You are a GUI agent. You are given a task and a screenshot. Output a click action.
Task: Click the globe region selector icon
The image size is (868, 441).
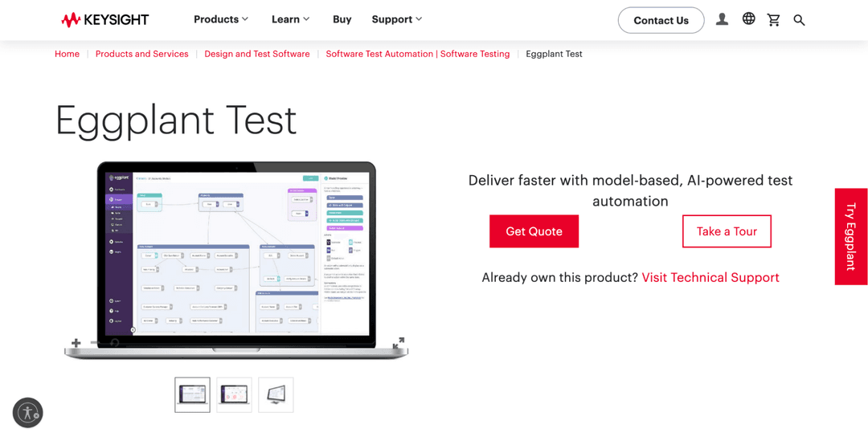pyautogui.click(x=748, y=19)
